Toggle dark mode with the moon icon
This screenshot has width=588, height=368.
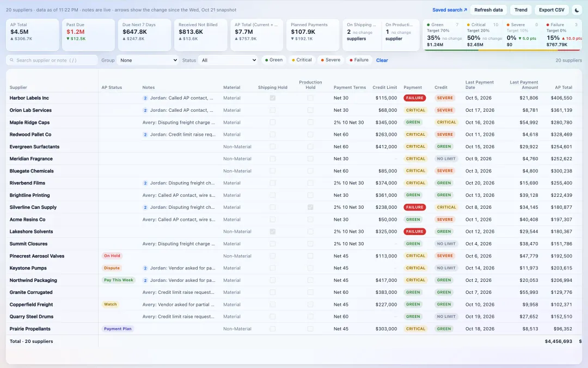click(x=577, y=10)
